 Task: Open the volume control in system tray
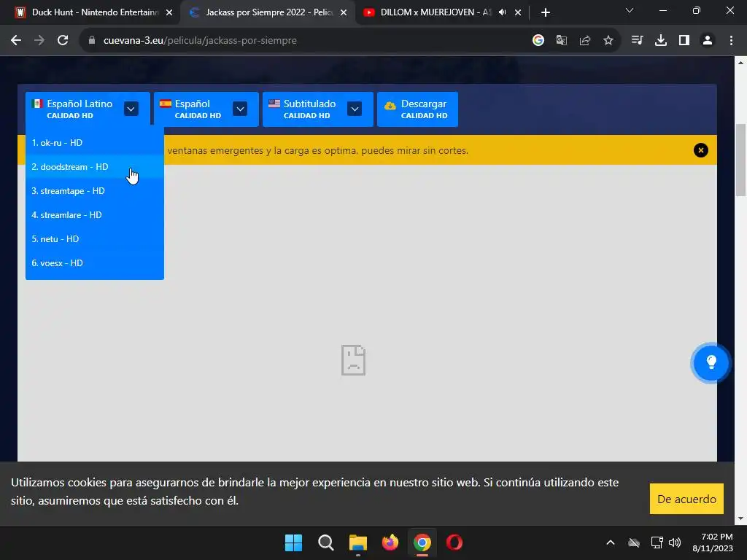click(x=675, y=542)
